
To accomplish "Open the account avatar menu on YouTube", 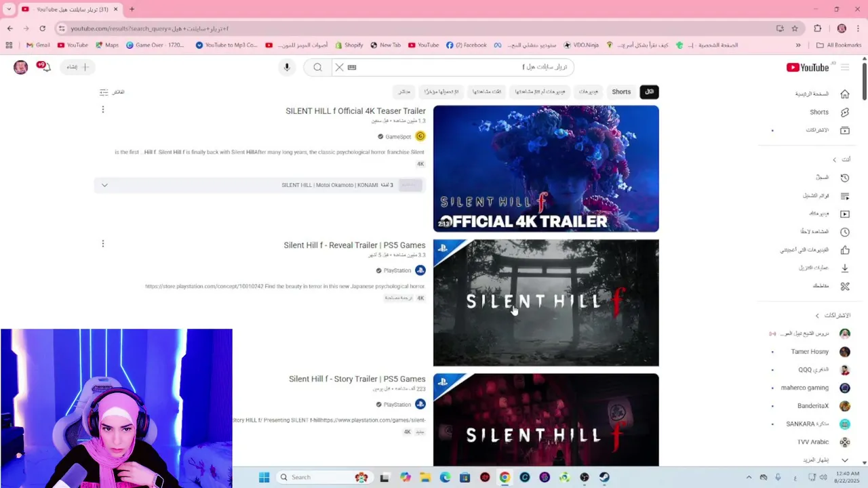I will tap(21, 67).
